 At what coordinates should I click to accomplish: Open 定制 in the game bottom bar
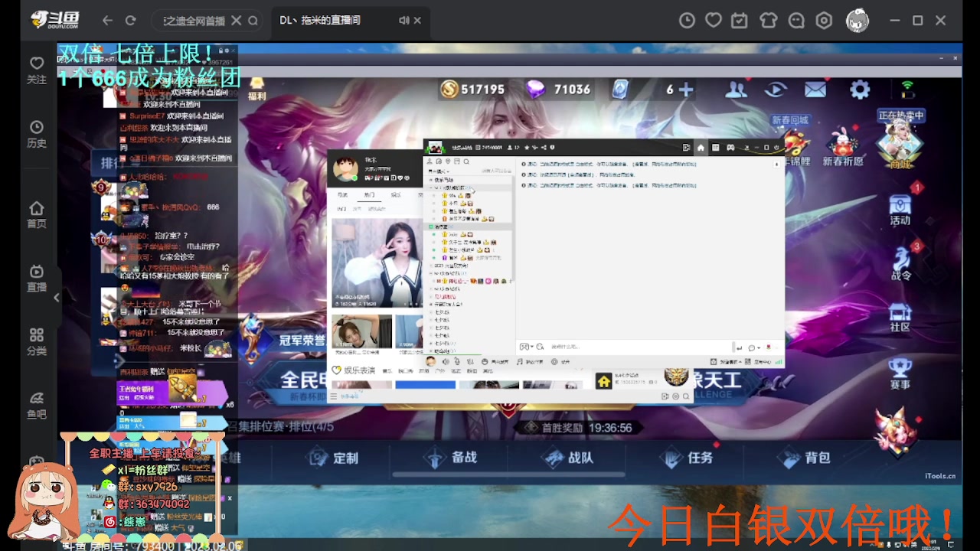334,458
